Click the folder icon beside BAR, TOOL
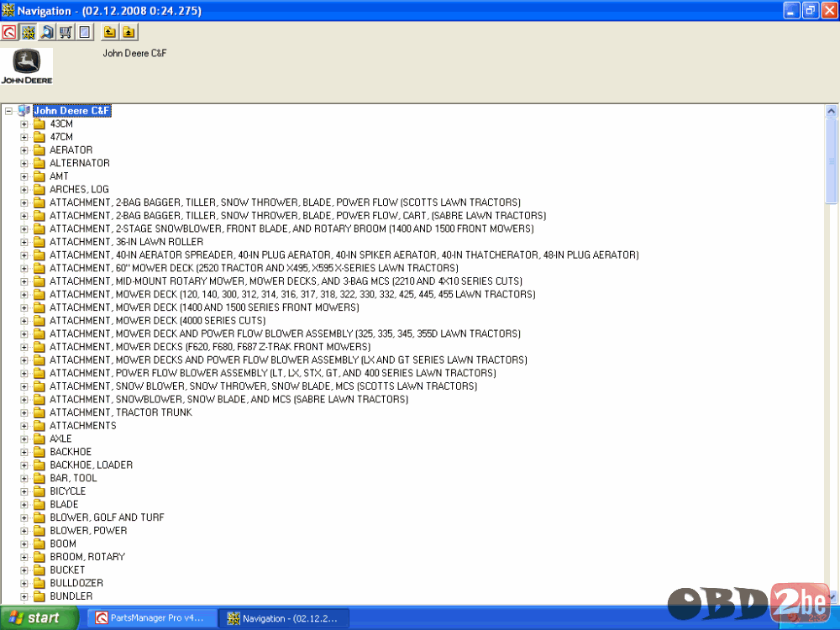Screen dimensions: 840x630 click(39, 479)
